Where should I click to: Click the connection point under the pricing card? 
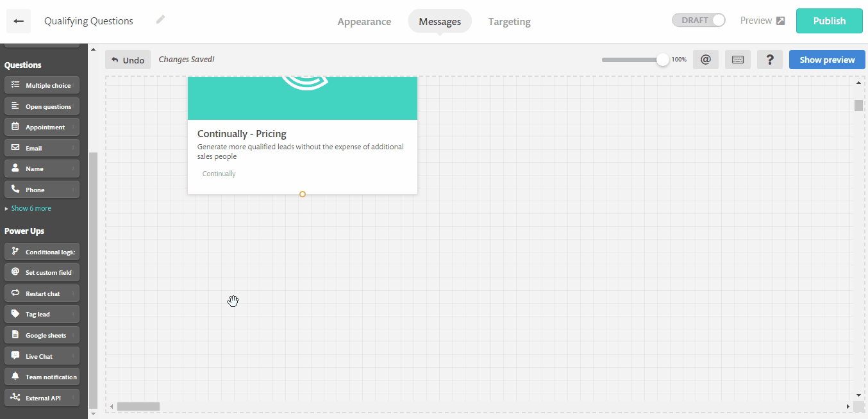[302, 193]
